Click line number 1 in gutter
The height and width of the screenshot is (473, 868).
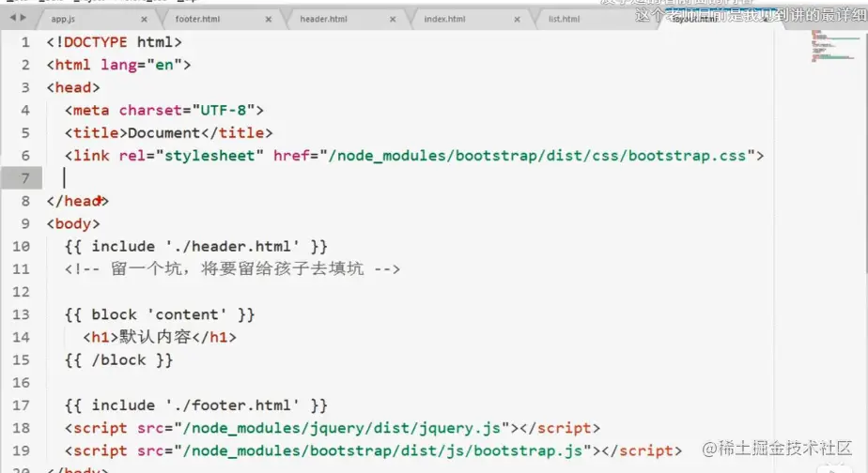[x=25, y=42]
